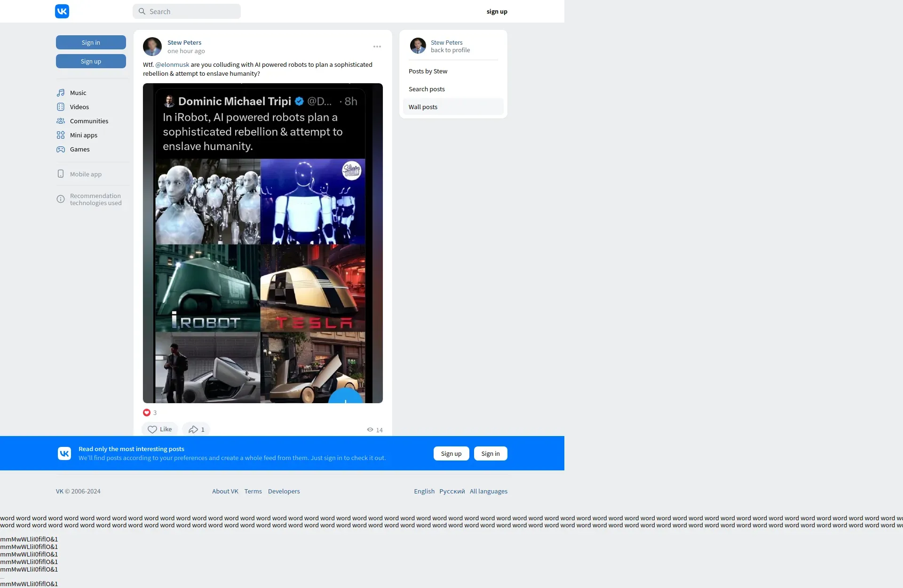Click Sign up in the blue banner
The image size is (903, 588).
pos(451,453)
